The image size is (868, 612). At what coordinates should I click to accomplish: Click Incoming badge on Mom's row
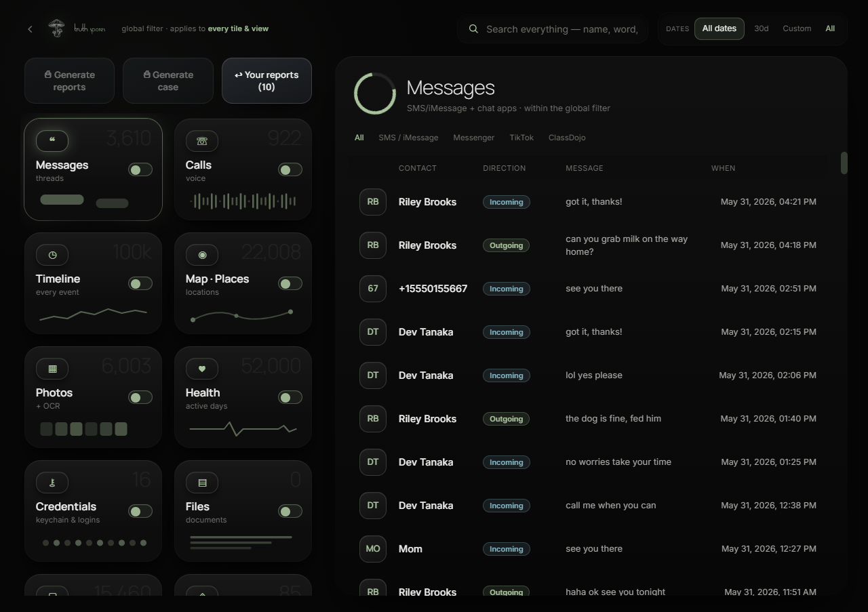[506, 549]
